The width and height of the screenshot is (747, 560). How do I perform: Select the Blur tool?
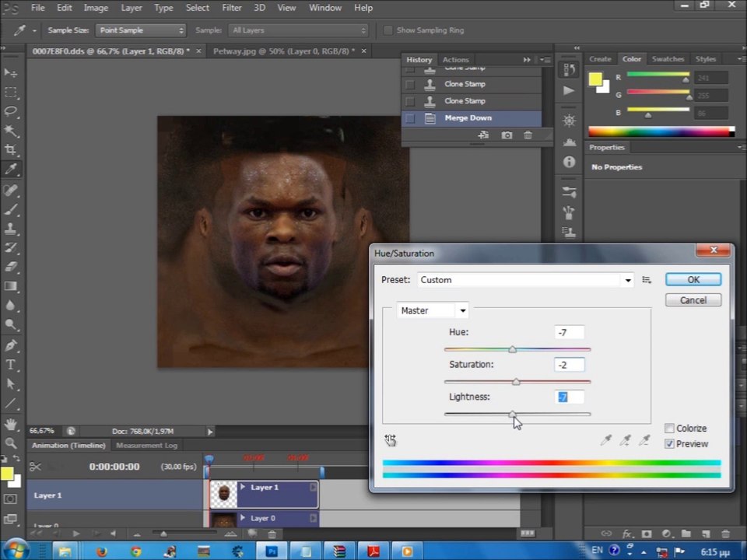coord(10,306)
